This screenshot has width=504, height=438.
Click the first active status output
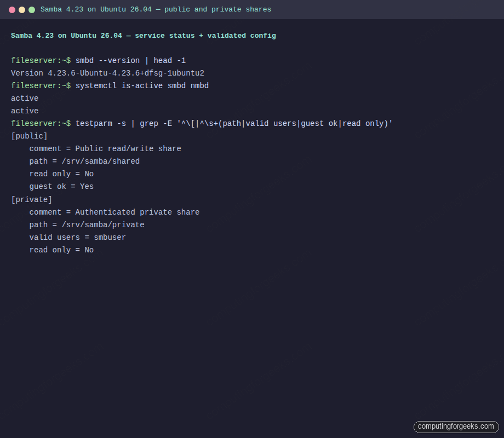click(24, 98)
